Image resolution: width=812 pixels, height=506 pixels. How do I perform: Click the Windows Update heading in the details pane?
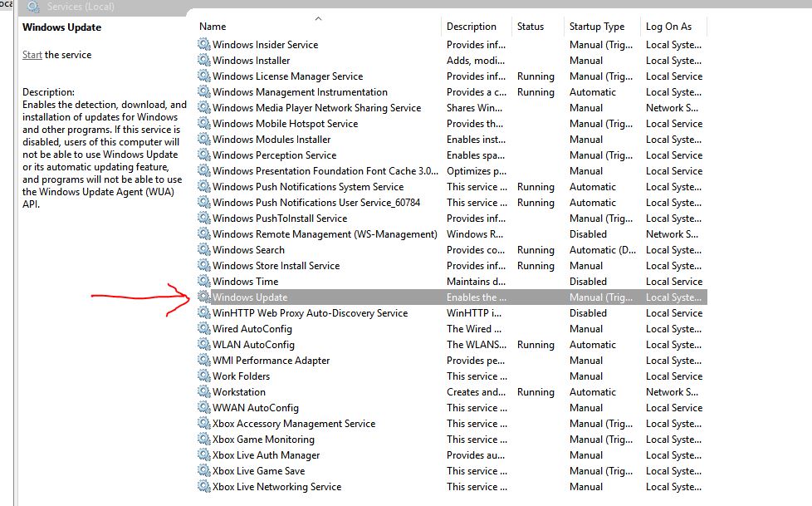click(x=61, y=27)
